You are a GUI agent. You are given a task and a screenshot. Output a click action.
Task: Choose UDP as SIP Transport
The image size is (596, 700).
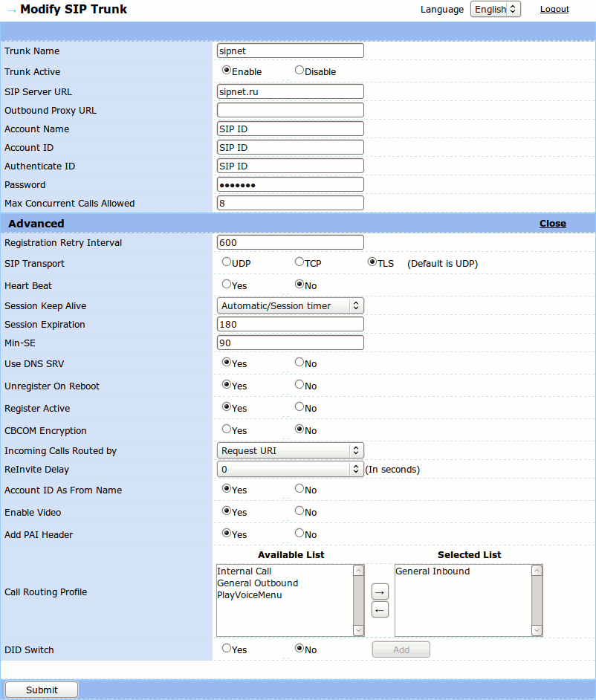[227, 262]
